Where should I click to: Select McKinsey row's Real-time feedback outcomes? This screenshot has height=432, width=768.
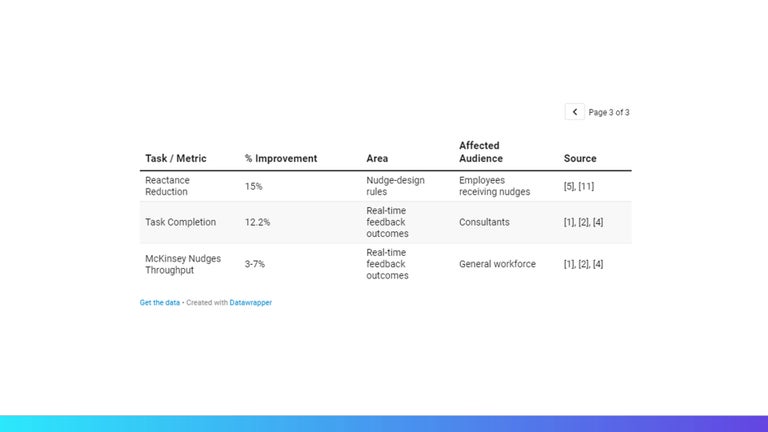[x=387, y=264]
